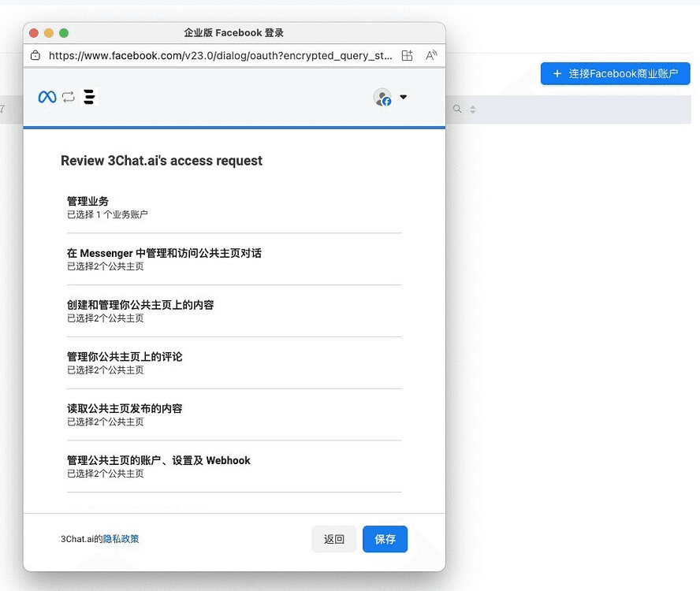Click the Facebook profile avatar icon
700x591 pixels.
[382, 97]
